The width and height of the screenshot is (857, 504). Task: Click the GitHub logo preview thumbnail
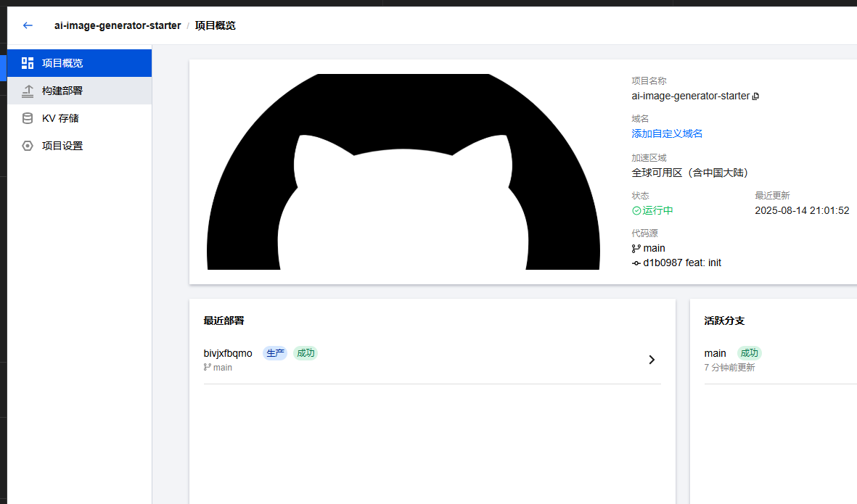pos(403,171)
